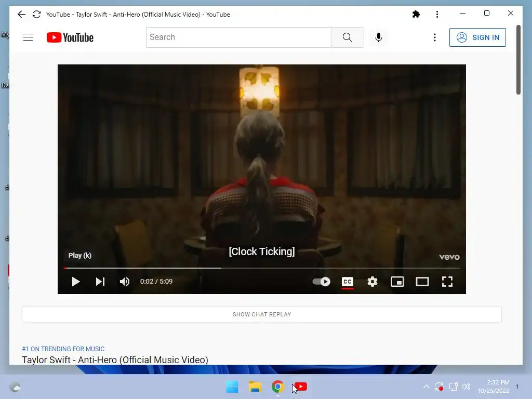Image resolution: width=532 pixels, height=399 pixels.
Task: Toggle the autoplay switch
Action: pyautogui.click(x=321, y=282)
